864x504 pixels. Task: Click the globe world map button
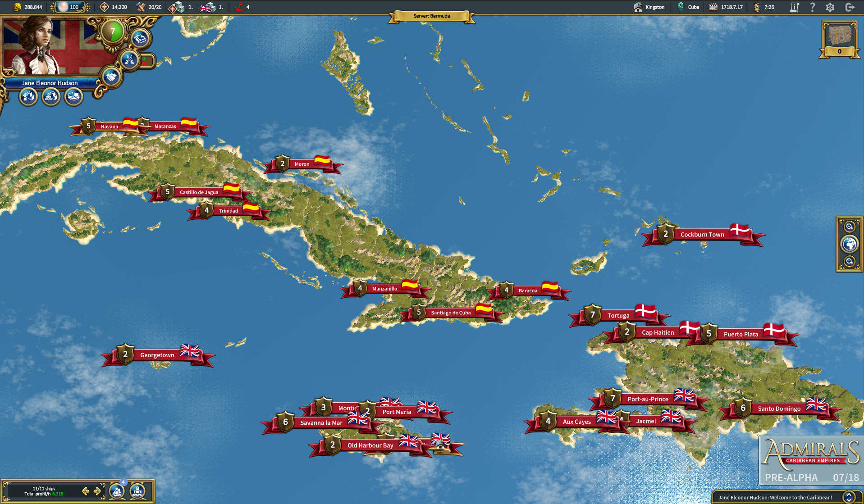[x=850, y=244]
